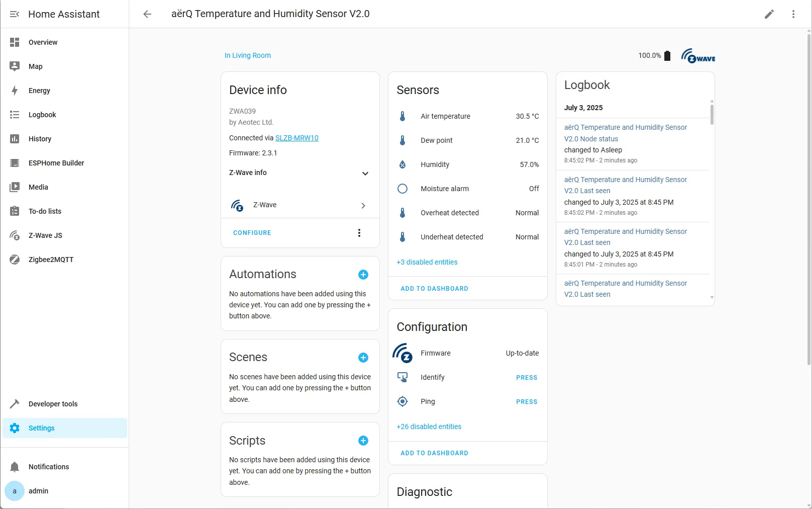This screenshot has width=812, height=509.
Task: Select History in the sidebar
Action: (40, 139)
